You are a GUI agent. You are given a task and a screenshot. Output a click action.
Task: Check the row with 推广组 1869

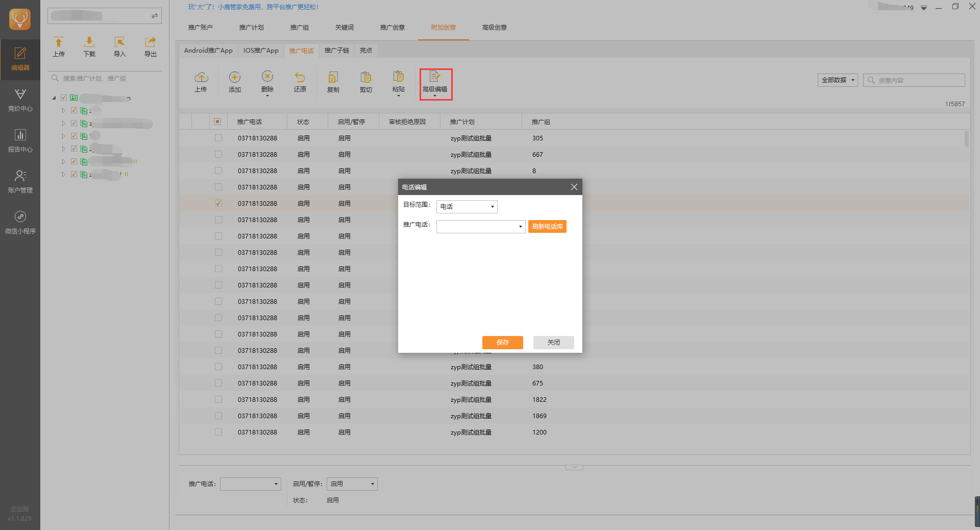pos(218,416)
